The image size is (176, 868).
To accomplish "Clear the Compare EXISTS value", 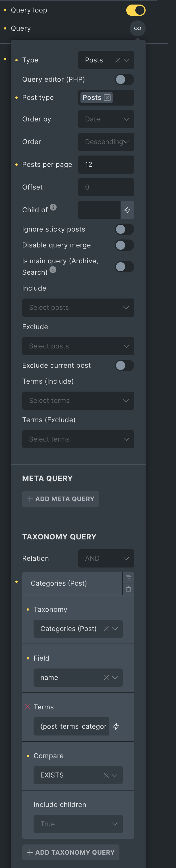I will coord(106,775).
